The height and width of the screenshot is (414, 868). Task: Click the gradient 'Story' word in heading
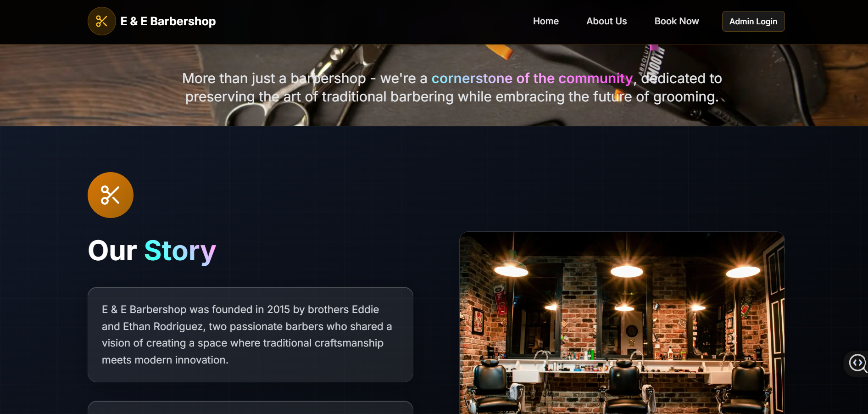pos(180,251)
